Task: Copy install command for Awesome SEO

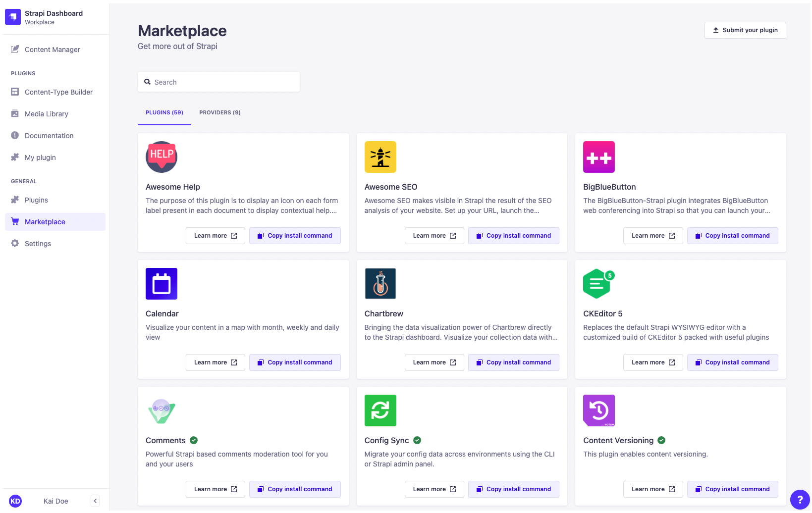Action: (x=513, y=235)
